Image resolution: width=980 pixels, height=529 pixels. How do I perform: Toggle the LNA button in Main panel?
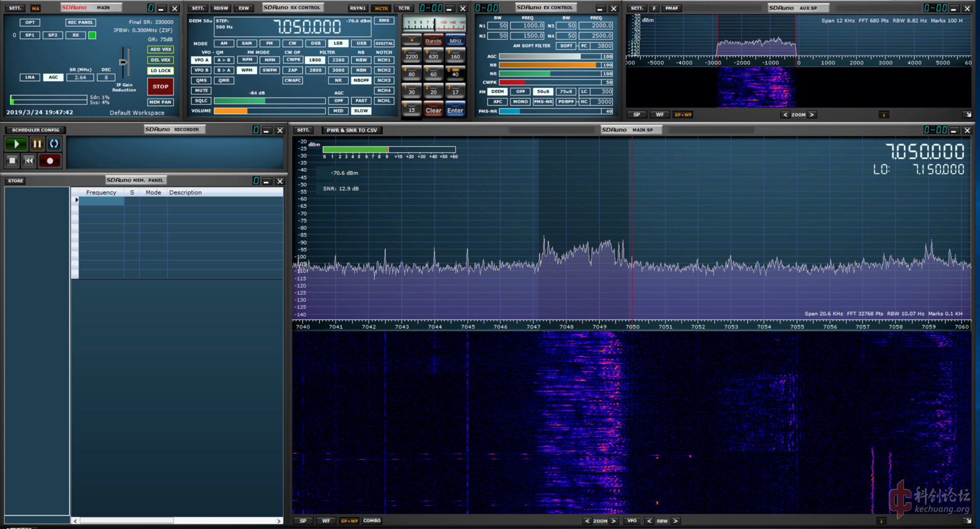pos(30,78)
